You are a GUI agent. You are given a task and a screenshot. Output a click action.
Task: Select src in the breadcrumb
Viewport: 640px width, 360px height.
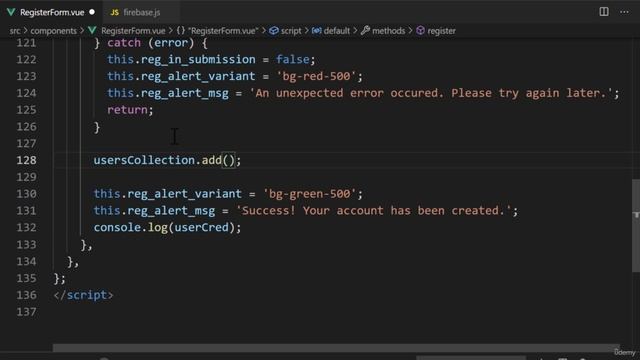coord(15,31)
